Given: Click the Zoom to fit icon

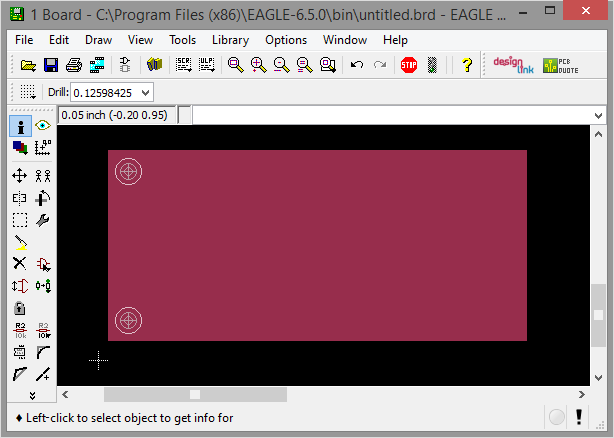Looking at the screenshot, I should (x=235, y=65).
